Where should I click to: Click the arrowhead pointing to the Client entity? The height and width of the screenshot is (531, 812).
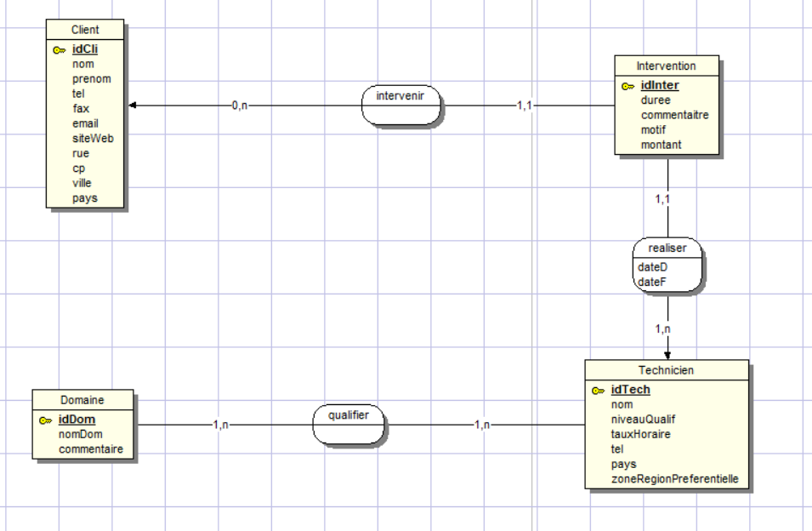pos(133,106)
